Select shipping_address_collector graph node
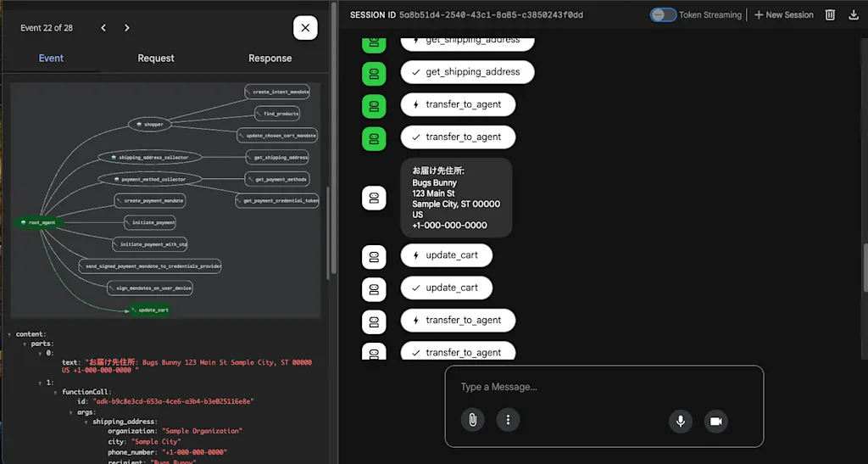The width and height of the screenshot is (868, 464). tap(150, 157)
